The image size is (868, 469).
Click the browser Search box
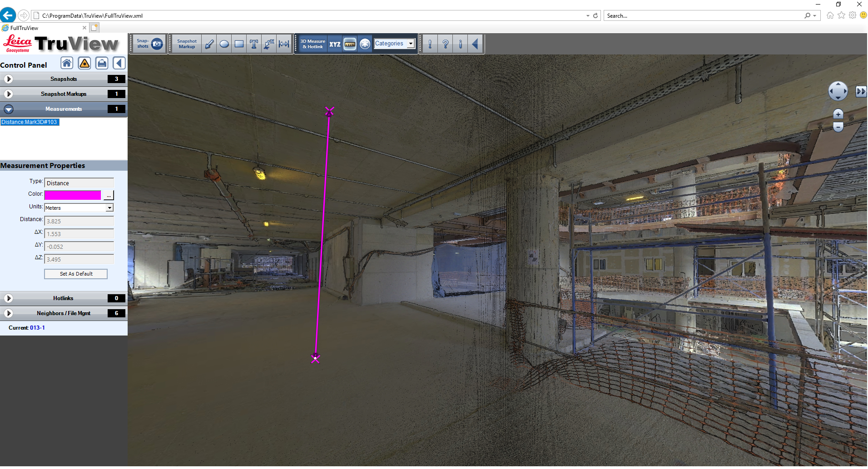click(x=704, y=15)
